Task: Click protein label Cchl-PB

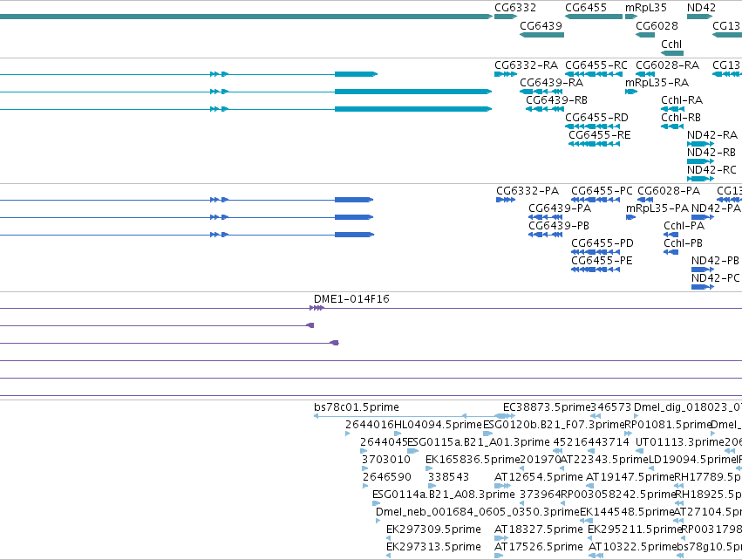Action: pyautogui.click(x=683, y=243)
